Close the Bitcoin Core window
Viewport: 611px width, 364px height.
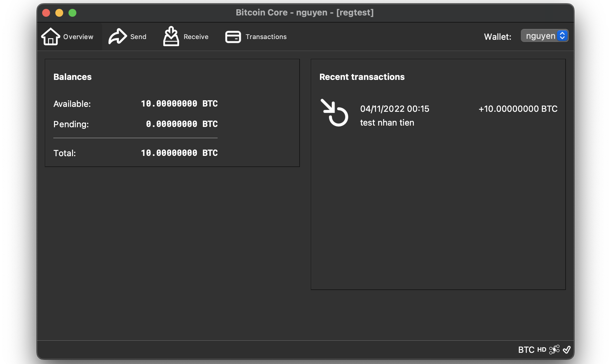[x=46, y=13]
